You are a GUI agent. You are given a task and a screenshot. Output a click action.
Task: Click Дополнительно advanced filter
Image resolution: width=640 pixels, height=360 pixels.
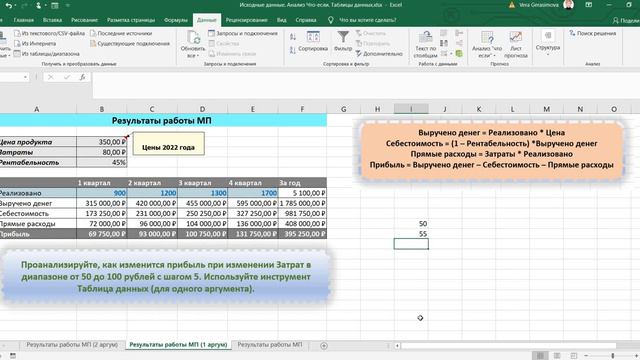click(378, 53)
